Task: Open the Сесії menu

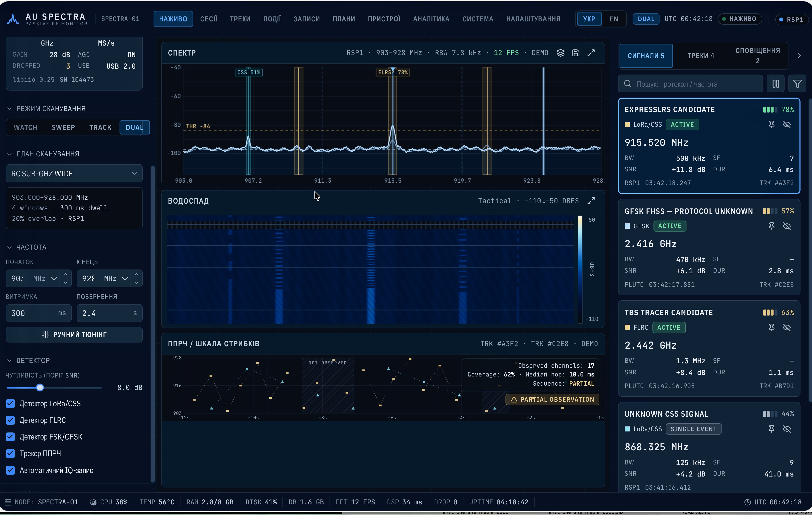Action: (209, 19)
